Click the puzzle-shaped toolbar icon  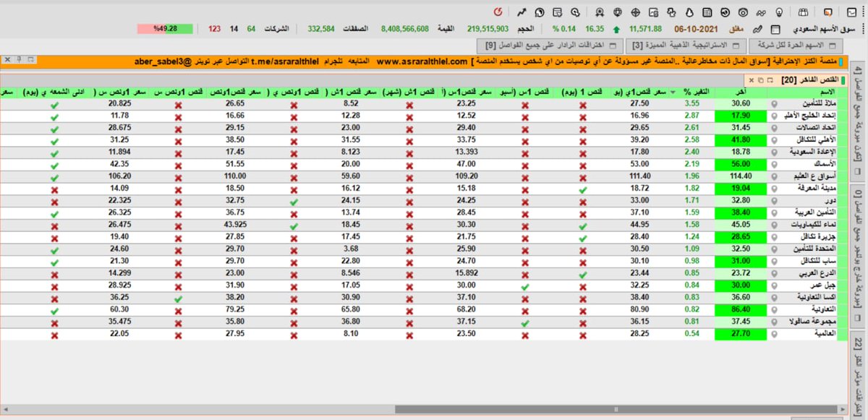tap(671, 12)
